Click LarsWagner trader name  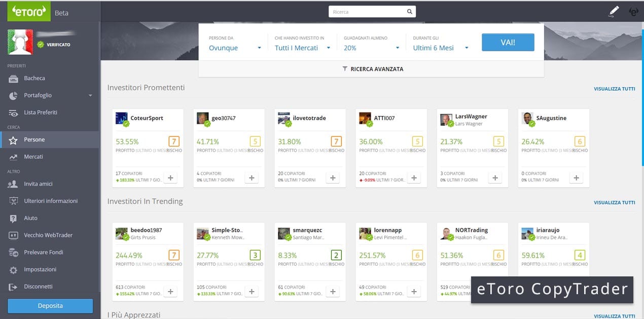[471, 117]
